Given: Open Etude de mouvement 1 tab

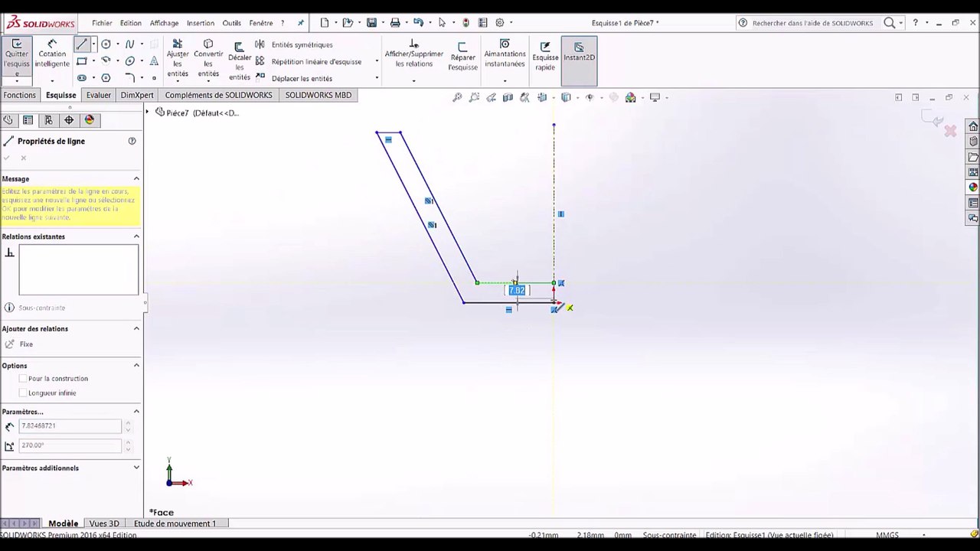Looking at the screenshot, I should coord(175,523).
